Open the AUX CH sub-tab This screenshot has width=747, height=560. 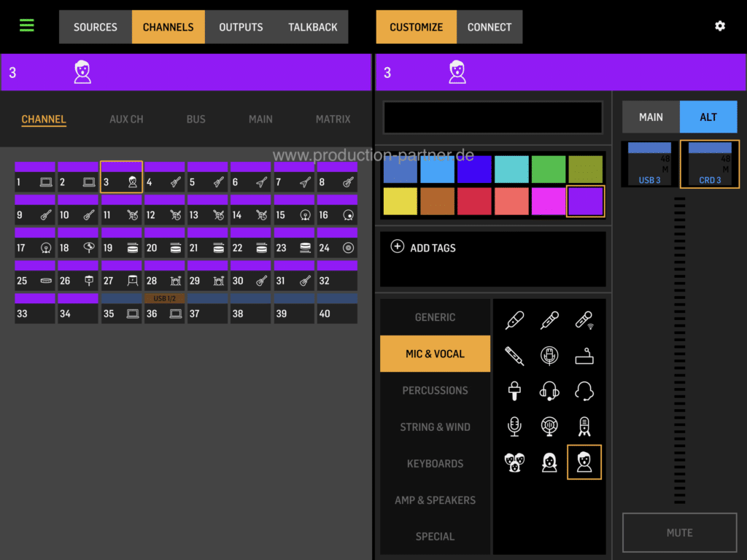[126, 119]
